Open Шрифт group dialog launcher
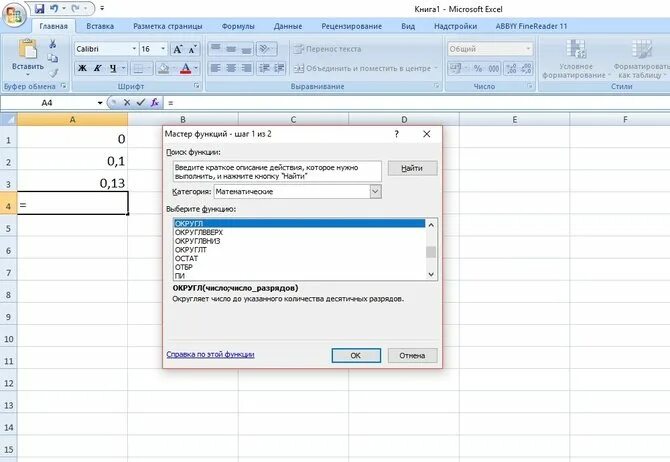This screenshot has height=462, width=670. click(197, 86)
